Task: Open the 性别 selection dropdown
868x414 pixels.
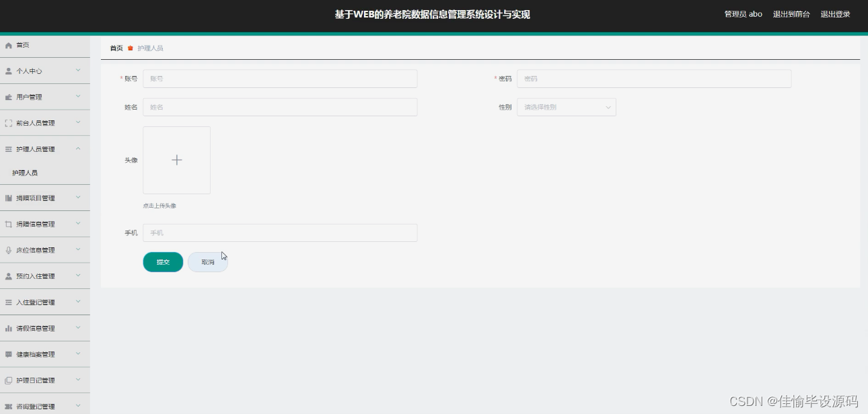Action: click(565, 107)
